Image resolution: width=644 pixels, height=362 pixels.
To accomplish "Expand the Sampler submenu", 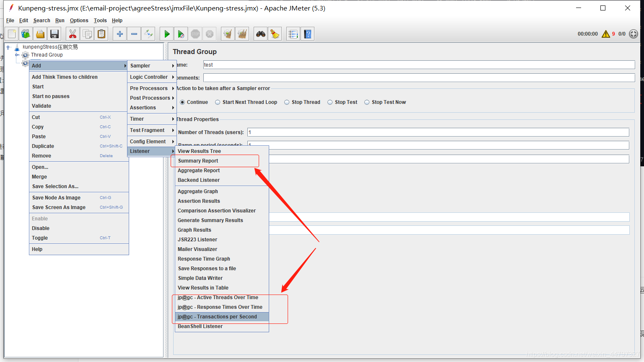I will [152, 66].
